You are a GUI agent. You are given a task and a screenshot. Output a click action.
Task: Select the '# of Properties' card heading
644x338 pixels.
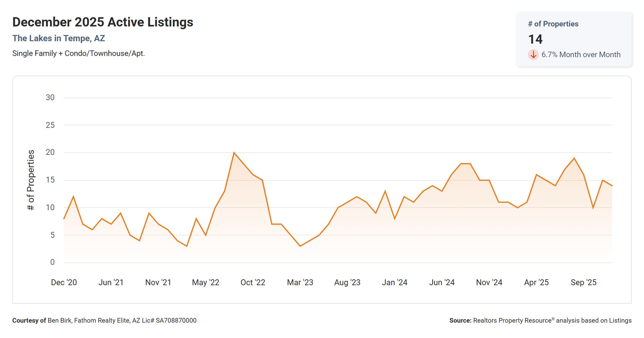(553, 24)
